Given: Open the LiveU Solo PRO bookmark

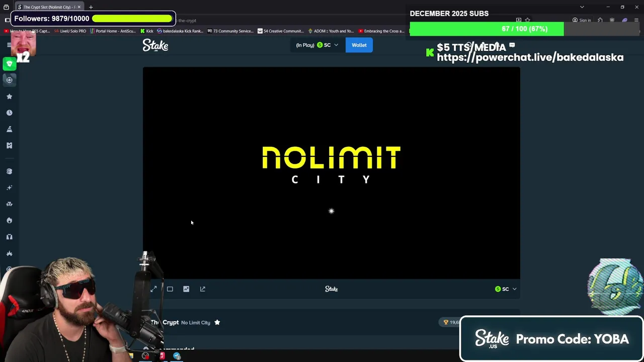Looking at the screenshot, I should click(70, 31).
